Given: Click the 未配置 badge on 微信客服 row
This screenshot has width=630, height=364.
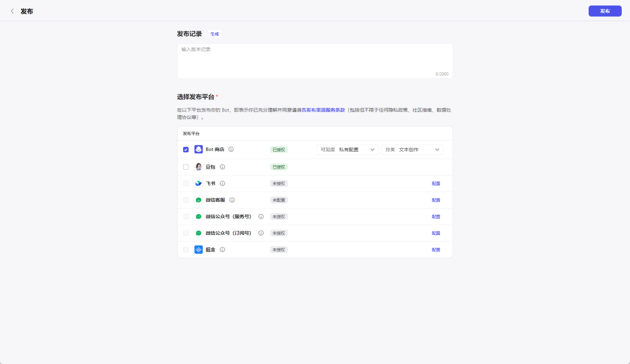Looking at the screenshot, I should (x=278, y=200).
